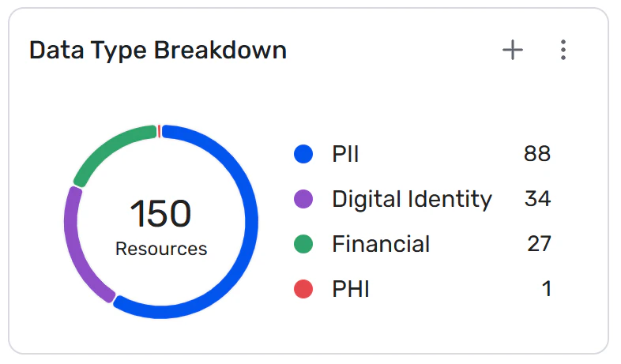Click the Financial legend label
The width and height of the screenshot is (621, 364).
point(381,244)
